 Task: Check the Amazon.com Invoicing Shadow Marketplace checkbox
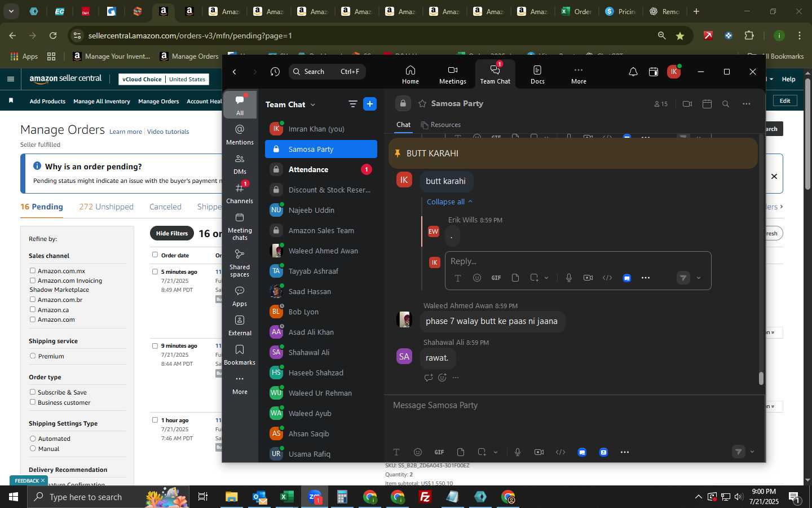33,281
